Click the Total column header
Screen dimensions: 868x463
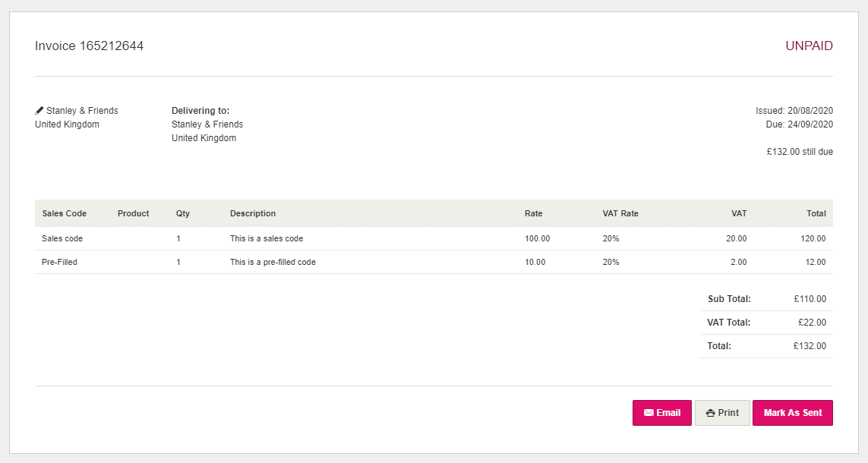tap(816, 213)
